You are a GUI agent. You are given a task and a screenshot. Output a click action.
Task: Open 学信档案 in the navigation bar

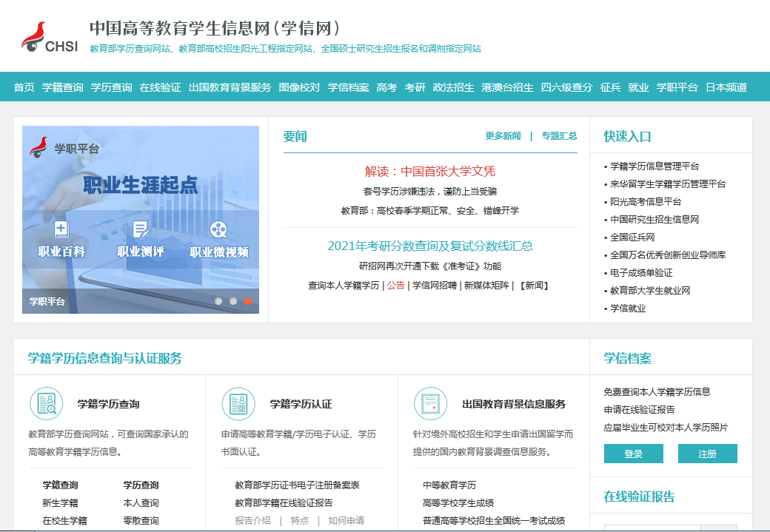tap(348, 87)
